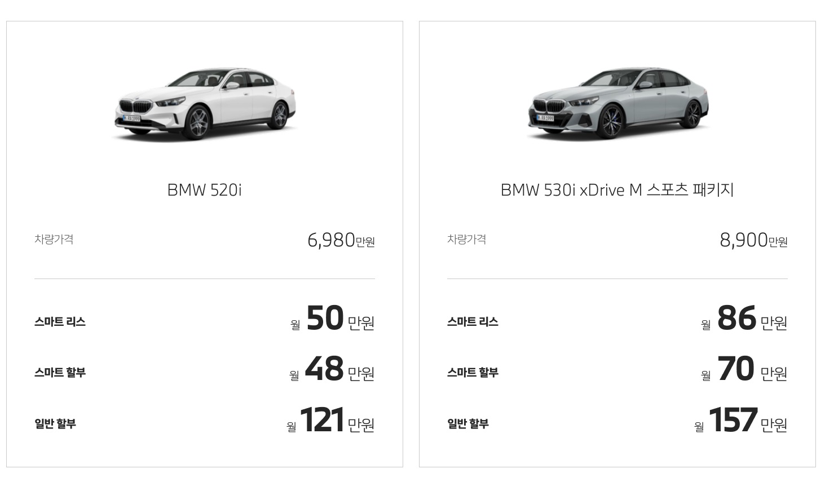This screenshot has height=504, width=825.
Task: Click the 월 121 만원 installment price
Action: pos(330,422)
